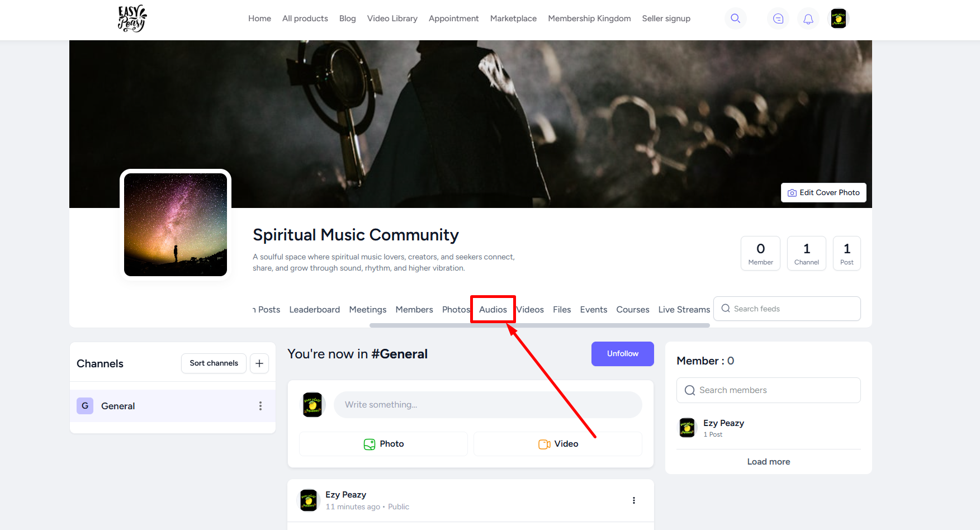980x530 pixels.
Task: Open the search magnifier in top navigation
Action: pyautogui.click(x=735, y=18)
